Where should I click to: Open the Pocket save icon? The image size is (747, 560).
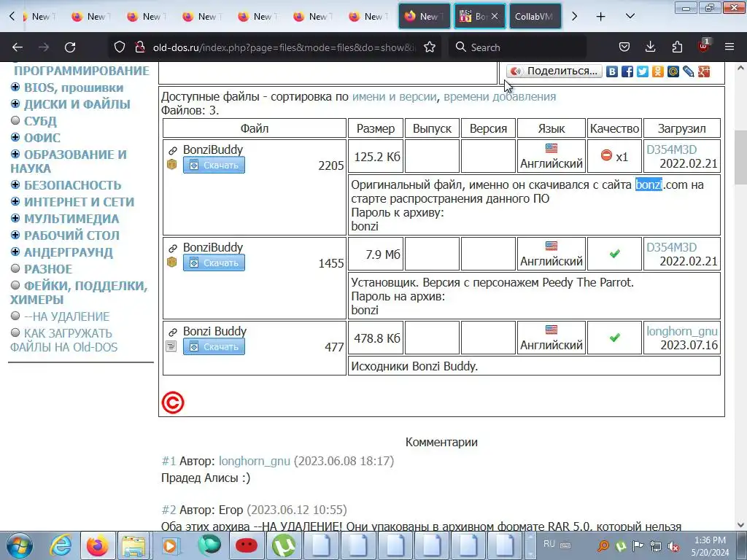624,47
